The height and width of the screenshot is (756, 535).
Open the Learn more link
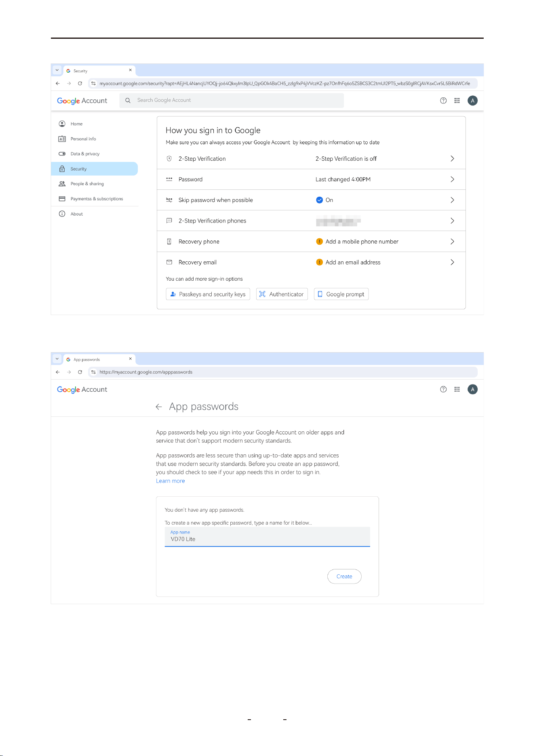coord(170,481)
